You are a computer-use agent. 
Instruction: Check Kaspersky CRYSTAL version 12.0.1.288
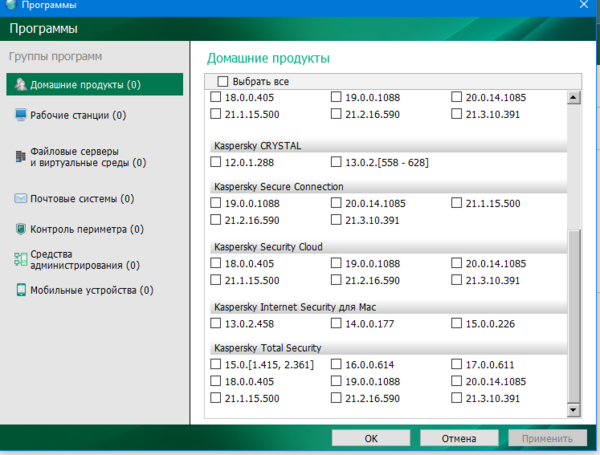217,161
